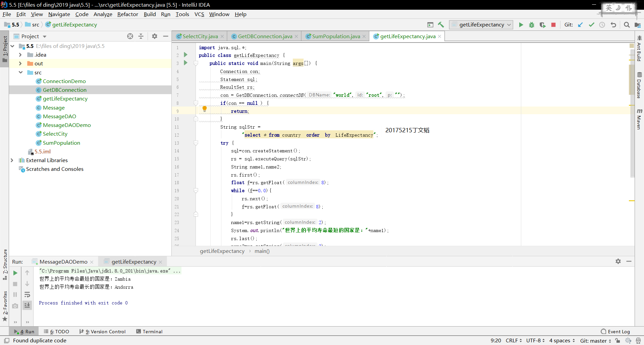Select Scratches and Consoles node

point(55,169)
